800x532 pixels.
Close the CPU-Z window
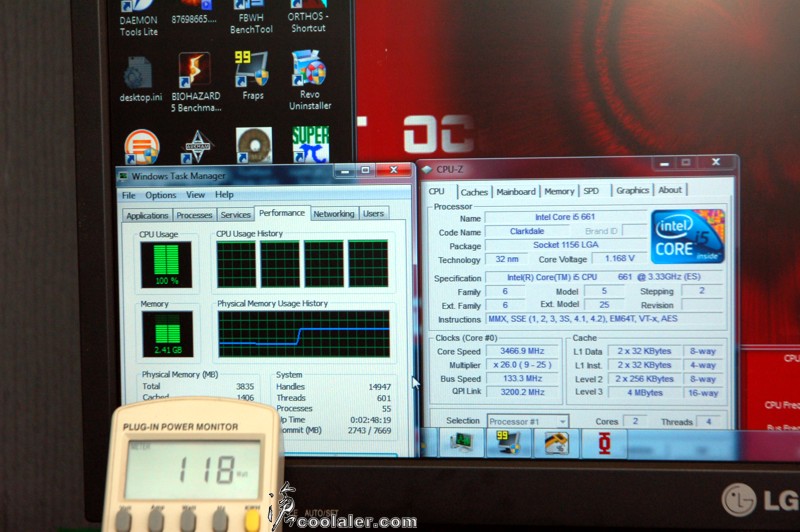716,162
